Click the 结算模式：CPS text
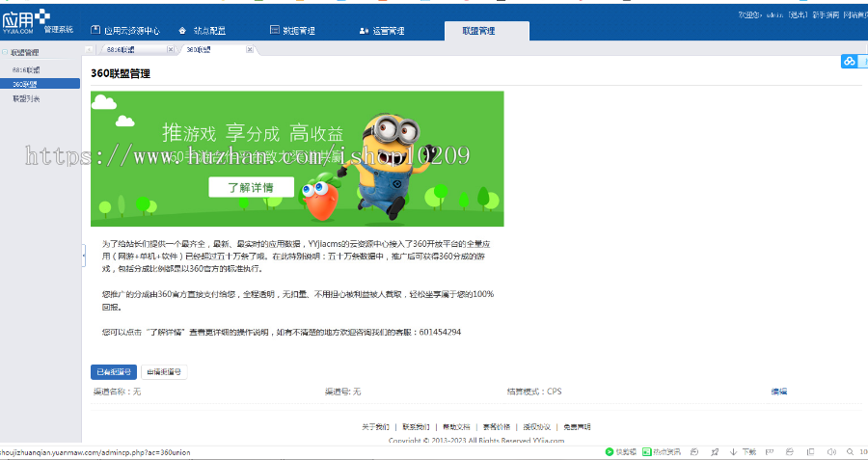This screenshot has width=868, height=460. 534,392
